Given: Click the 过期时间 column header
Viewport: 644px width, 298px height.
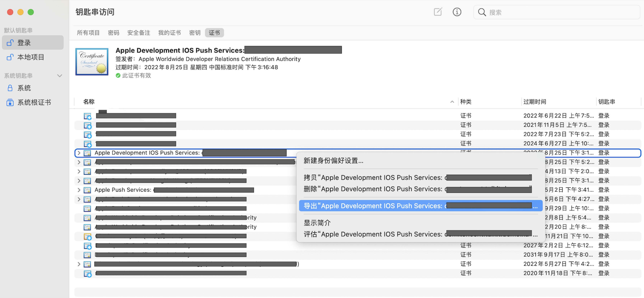Looking at the screenshot, I should point(534,102).
